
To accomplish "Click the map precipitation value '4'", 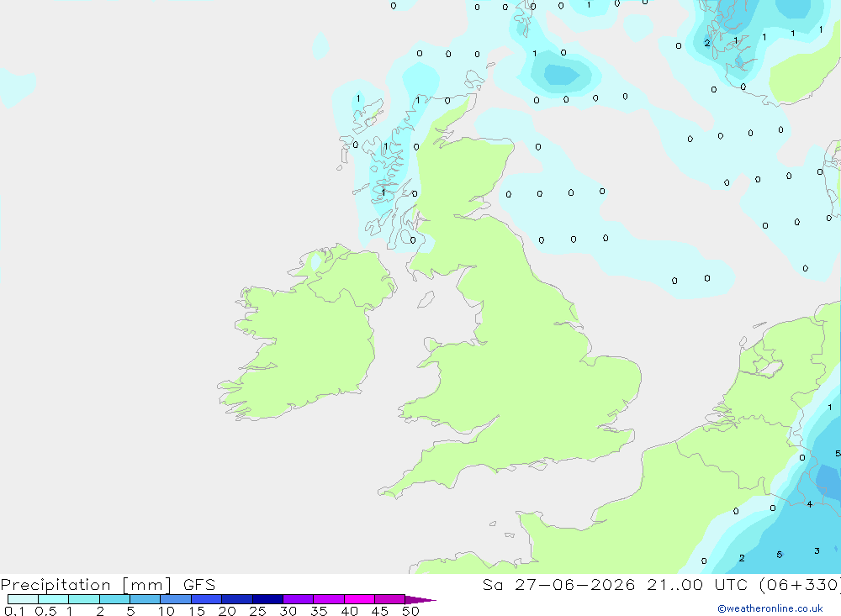I will coord(809,504).
